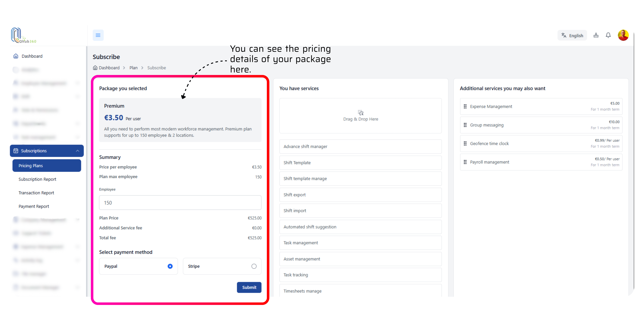Click the Subscriptions menu label
The image size is (644, 322).
[34, 151]
